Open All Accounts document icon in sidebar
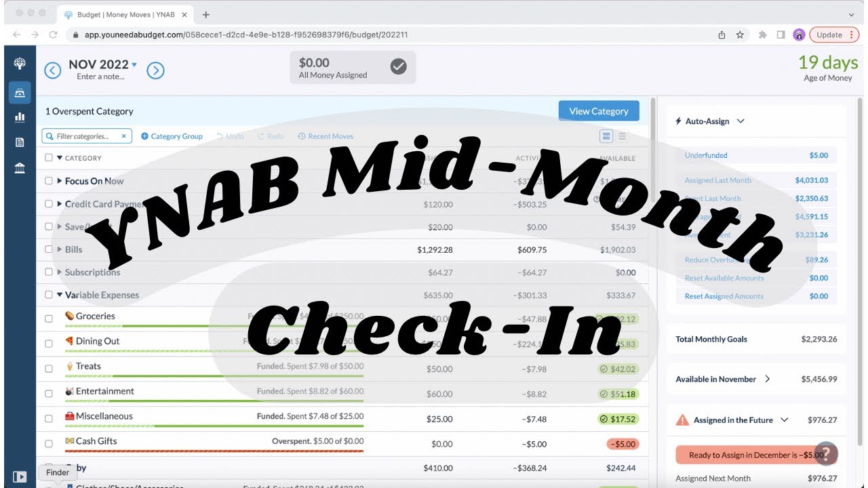Viewport: 868px width, 488px height. click(x=20, y=142)
